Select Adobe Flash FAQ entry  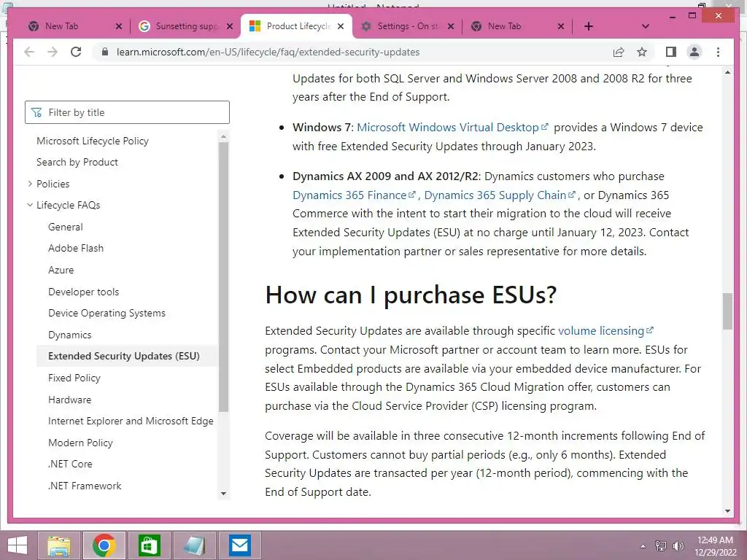coord(76,248)
